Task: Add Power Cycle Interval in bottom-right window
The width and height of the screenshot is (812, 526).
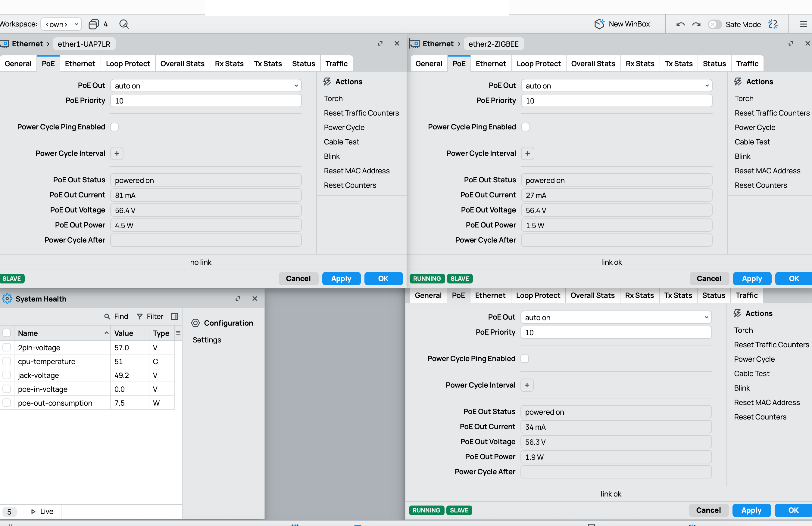Action: (x=527, y=385)
